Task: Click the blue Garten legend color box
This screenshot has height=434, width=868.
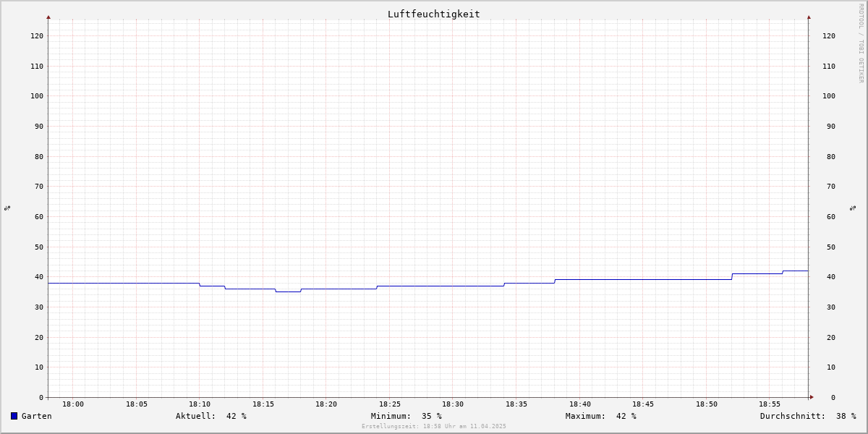Action: [x=14, y=416]
